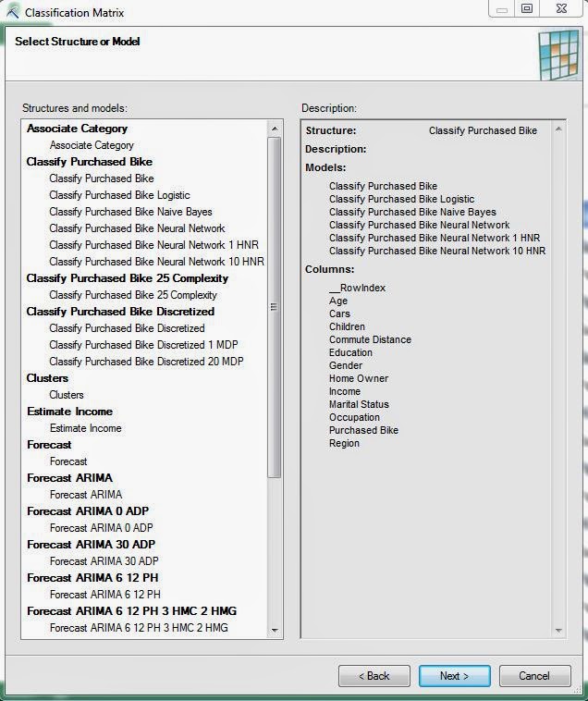Select Forecast ARIMA 6 12 PH structure heading
The width and height of the screenshot is (588, 701).
tap(92, 578)
